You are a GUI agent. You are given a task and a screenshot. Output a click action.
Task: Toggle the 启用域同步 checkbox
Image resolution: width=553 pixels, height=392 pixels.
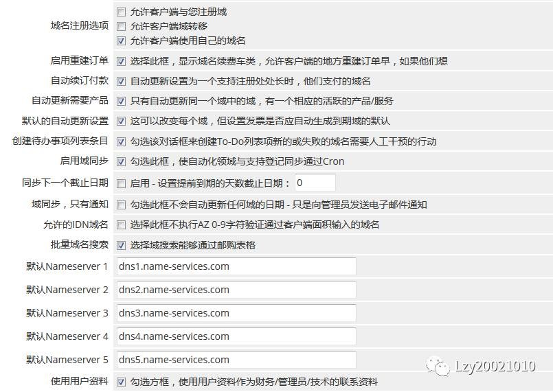click(121, 162)
